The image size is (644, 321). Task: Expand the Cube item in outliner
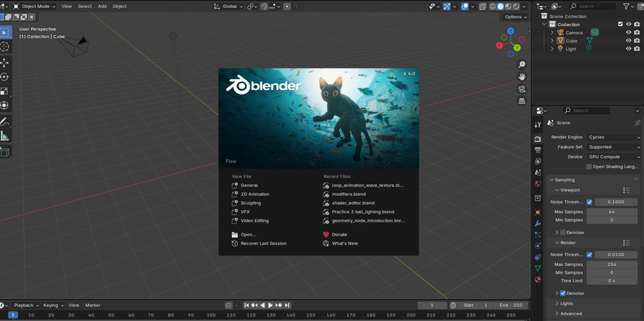point(552,41)
